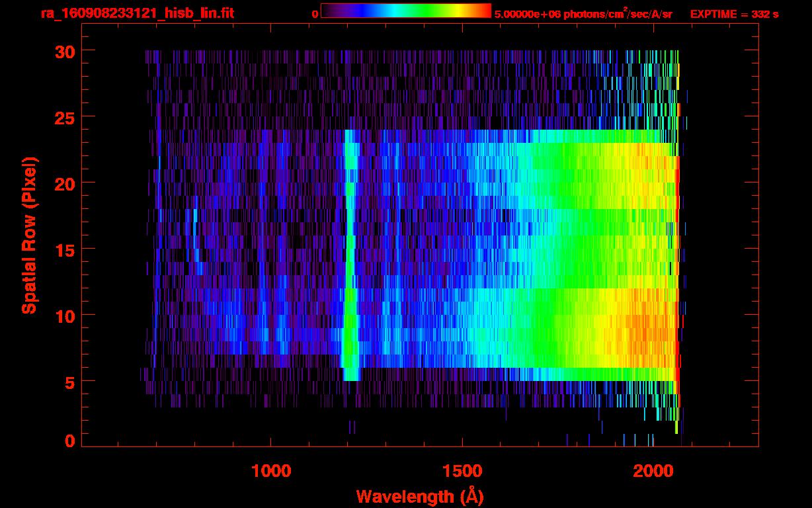Click the y-axis tick label 20
812x508 pixels.
[63, 183]
